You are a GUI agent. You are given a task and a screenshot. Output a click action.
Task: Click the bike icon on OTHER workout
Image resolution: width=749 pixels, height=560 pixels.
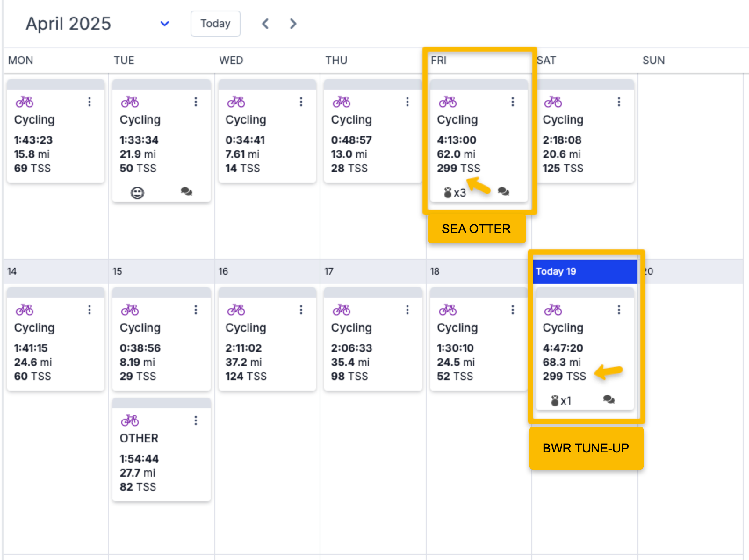[x=130, y=420]
